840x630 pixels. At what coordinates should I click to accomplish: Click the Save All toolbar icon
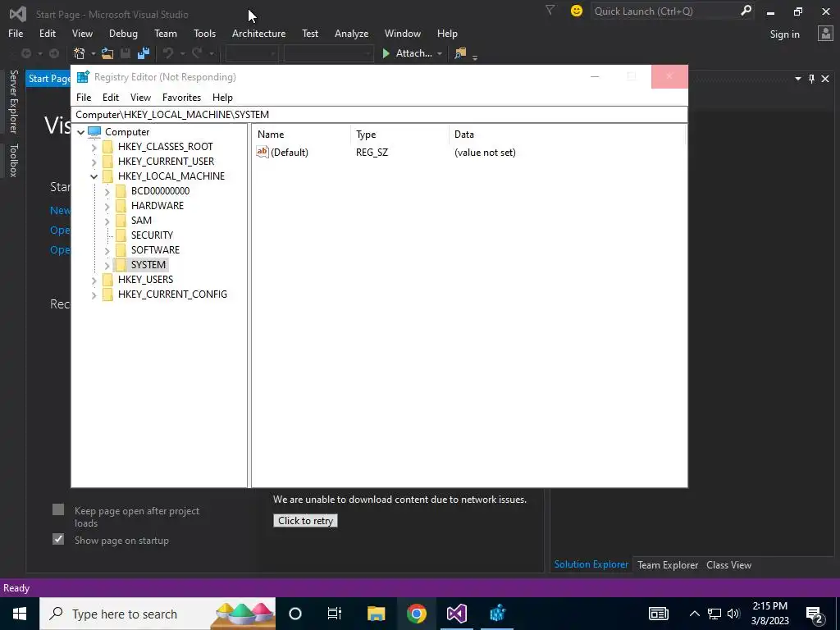(143, 53)
